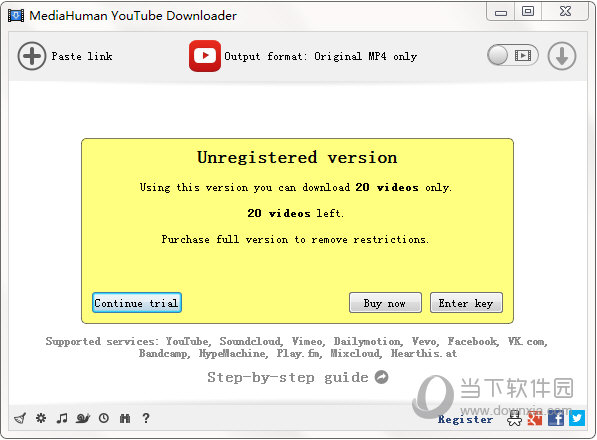
Task: Click Buy now button
Action: [385, 303]
